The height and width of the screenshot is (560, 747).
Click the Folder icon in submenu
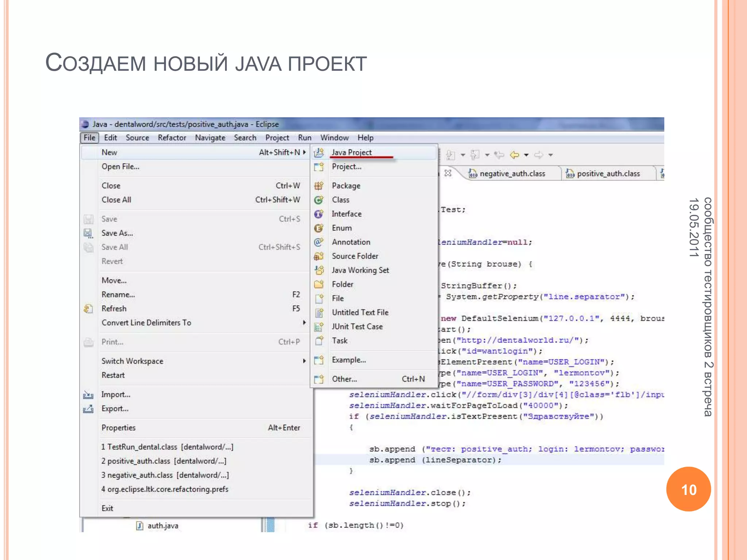319,284
